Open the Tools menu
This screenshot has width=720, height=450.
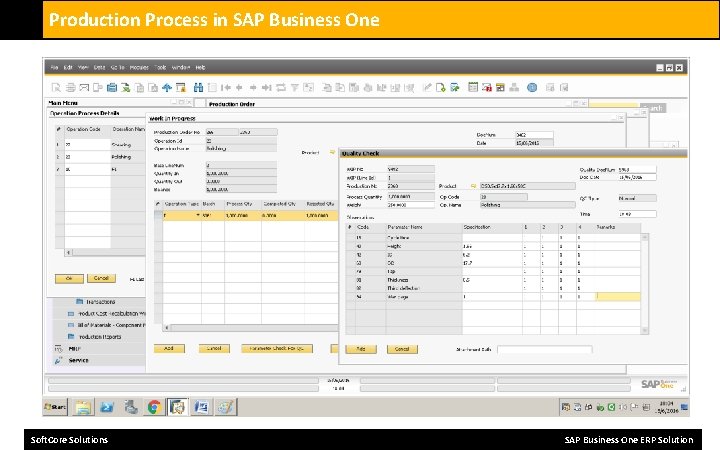pyautogui.click(x=160, y=68)
